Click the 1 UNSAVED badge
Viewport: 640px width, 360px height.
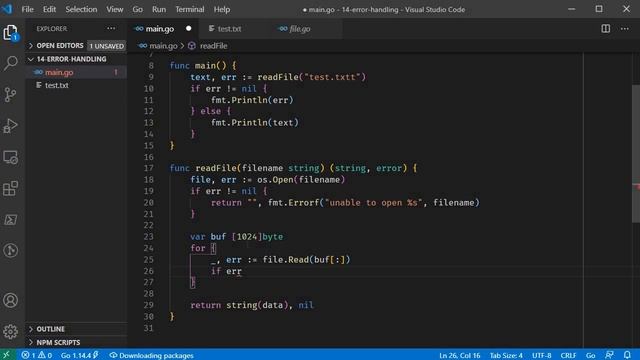(107, 46)
